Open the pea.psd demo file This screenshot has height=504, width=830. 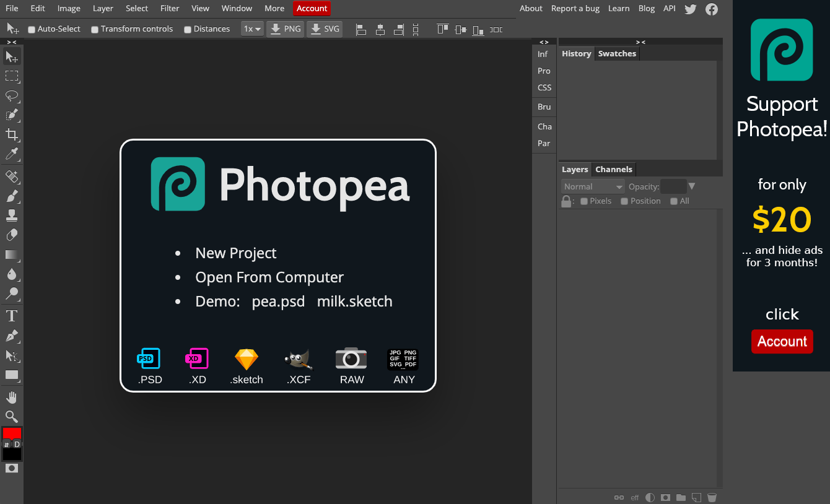278,302
